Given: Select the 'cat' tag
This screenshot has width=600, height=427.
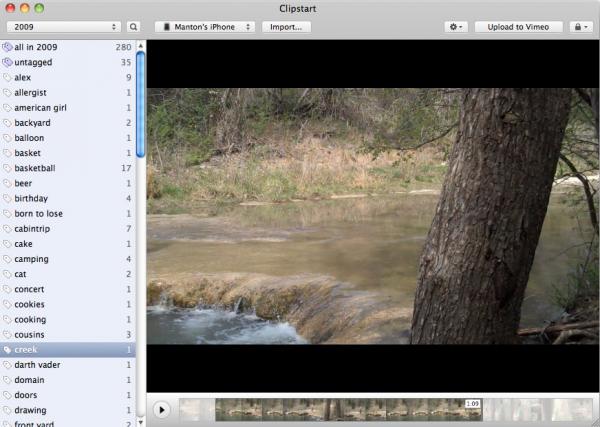Looking at the screenshot, I should click(x=68, y=274).
